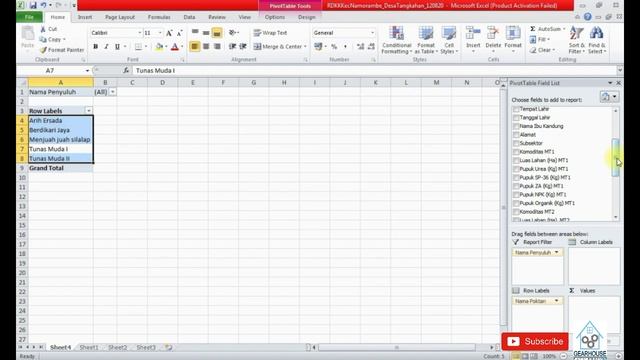Switch to the Page Layout tab
The height and width of the screenshot is (360, 640).
[x=120, y=17]
